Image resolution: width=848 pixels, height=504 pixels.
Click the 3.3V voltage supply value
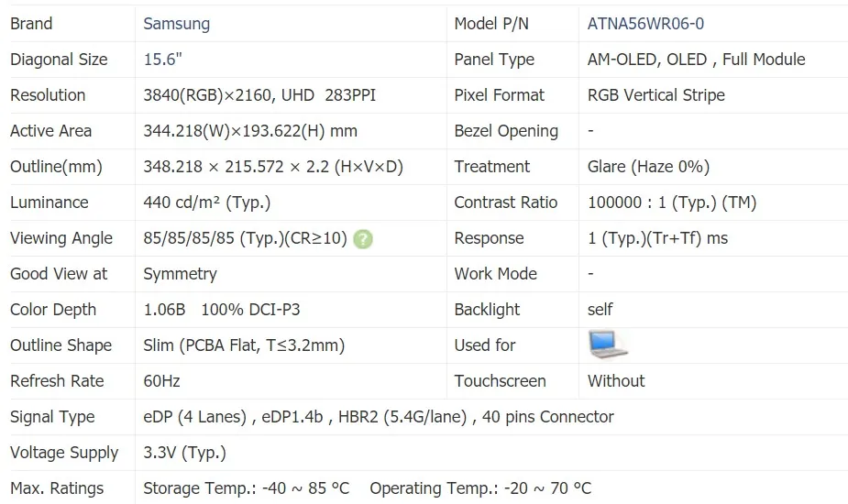click(184, 453)
